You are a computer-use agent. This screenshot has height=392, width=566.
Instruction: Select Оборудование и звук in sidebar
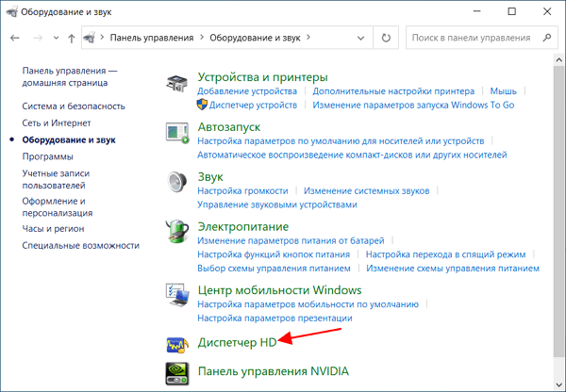pyautogui.click(x=69, y=139)
